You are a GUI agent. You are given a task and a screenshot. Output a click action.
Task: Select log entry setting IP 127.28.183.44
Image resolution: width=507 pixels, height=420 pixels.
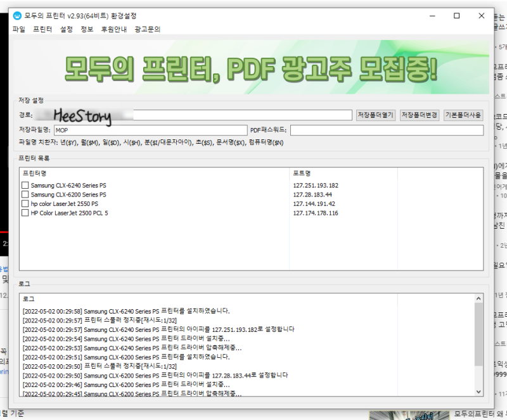tap(155, 376)
